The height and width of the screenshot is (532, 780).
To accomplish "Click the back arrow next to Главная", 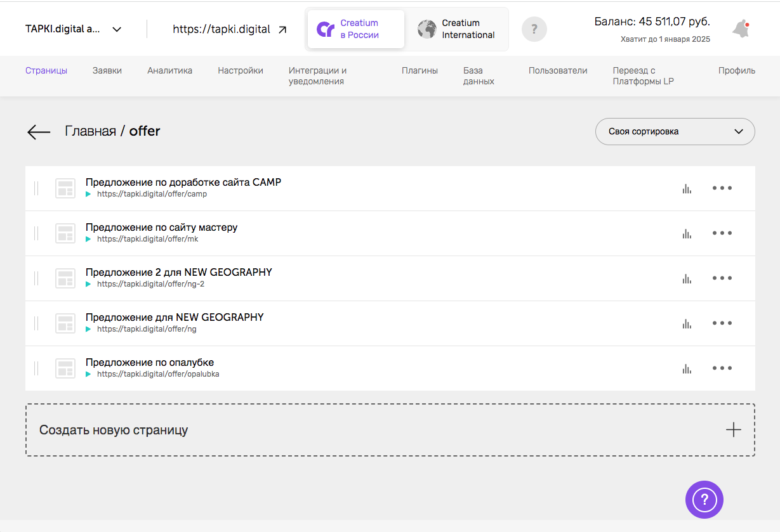I will [39, 132].
